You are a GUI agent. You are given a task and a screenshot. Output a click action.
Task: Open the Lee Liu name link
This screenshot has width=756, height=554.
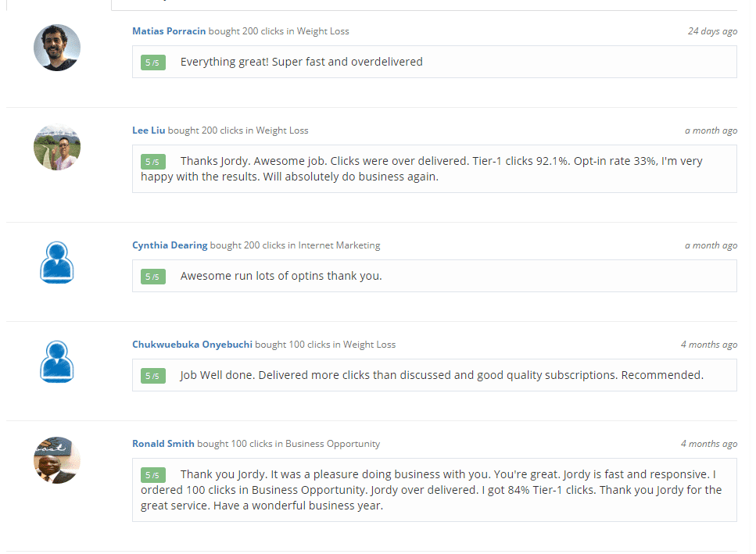tap(149, 130)
